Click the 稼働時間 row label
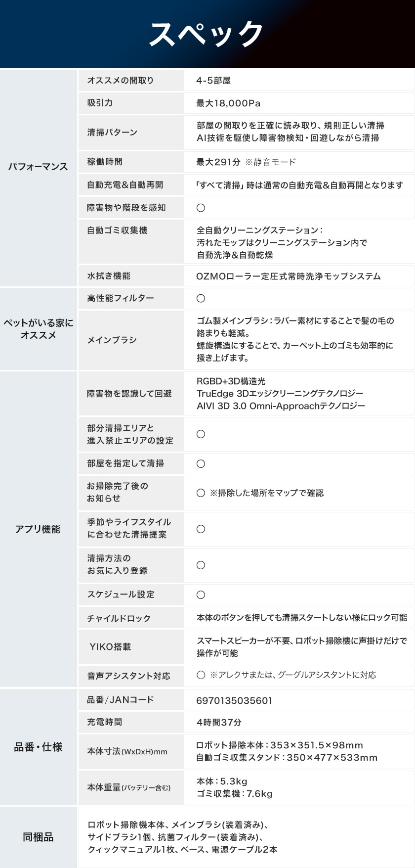The height and width of the screenshot is (868, 415). [105, 162]
